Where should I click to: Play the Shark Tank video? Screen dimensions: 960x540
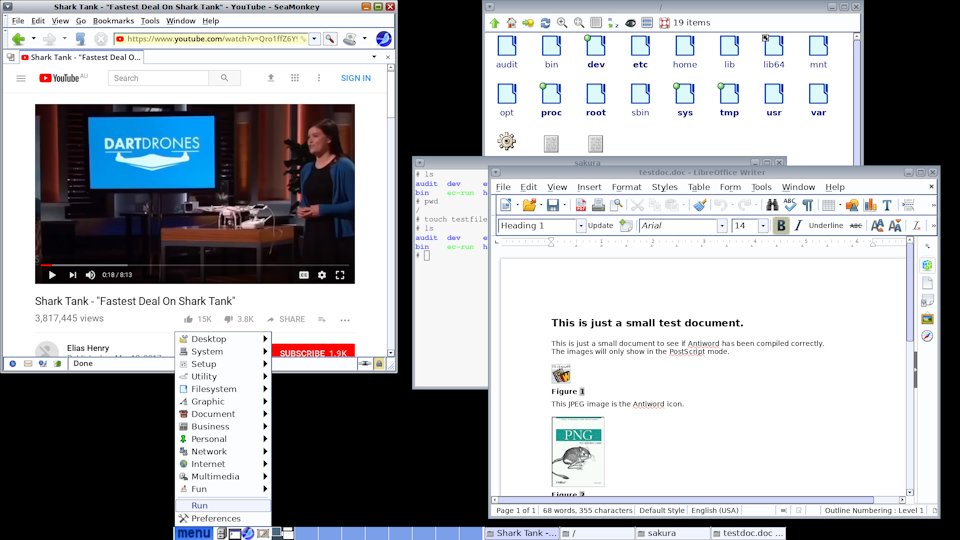pyautogui.click(x=52, y=275)
